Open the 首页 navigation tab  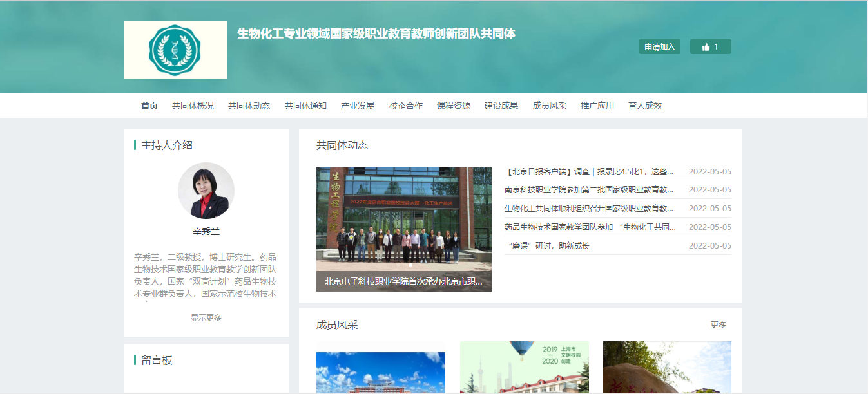click(149, 106)
